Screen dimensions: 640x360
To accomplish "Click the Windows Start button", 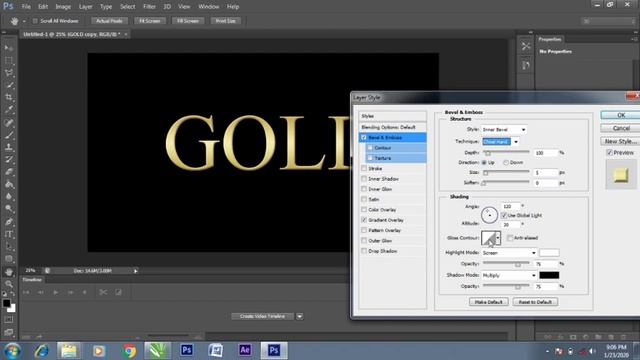I will point(12,351).
